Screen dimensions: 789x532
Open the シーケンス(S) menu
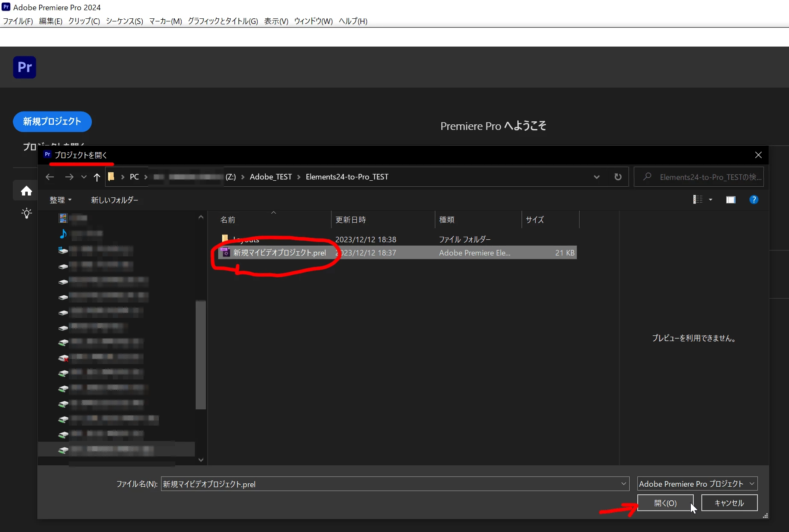[124, 21]
